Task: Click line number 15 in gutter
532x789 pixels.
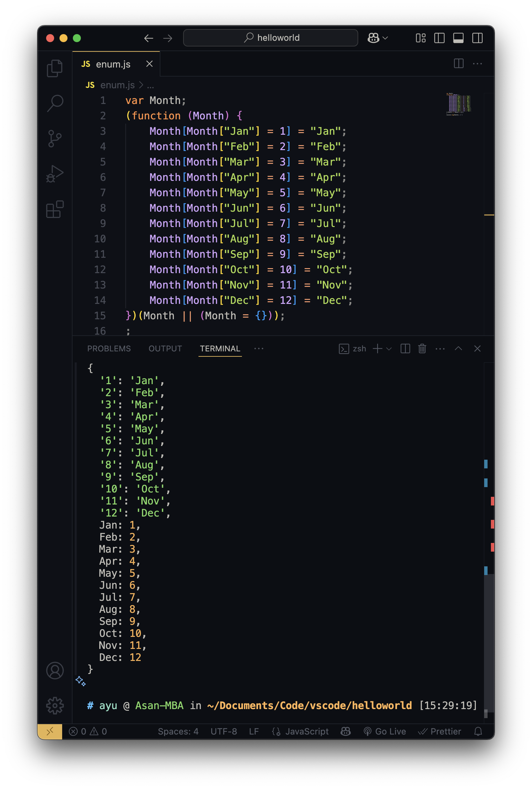Action: coord(100,316)
